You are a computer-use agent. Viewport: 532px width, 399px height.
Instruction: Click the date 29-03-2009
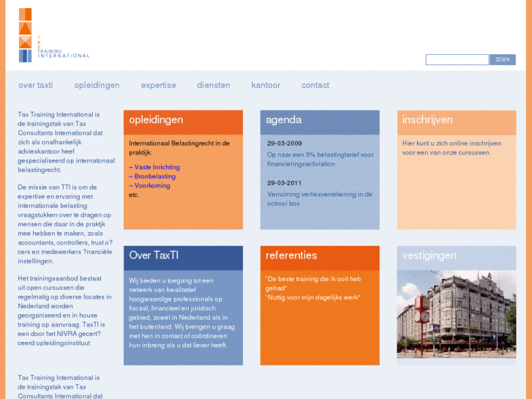pos(285,143)
